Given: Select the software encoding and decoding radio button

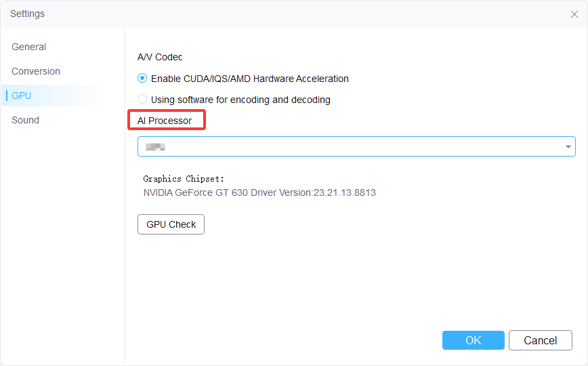Looking at the screenshot, I should [142, 99].
